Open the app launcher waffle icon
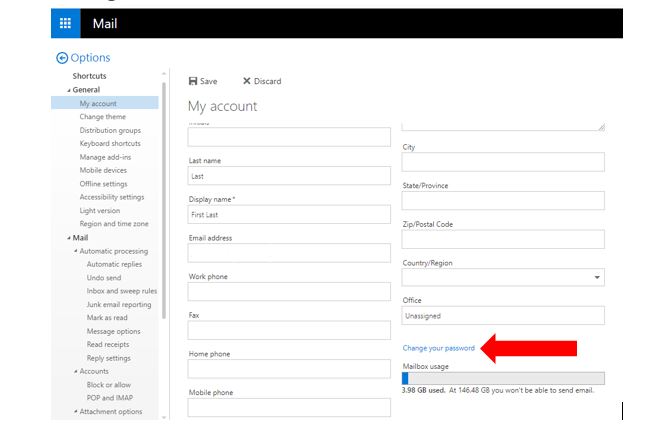Screen dimensions: 660x430 [65, 23]
